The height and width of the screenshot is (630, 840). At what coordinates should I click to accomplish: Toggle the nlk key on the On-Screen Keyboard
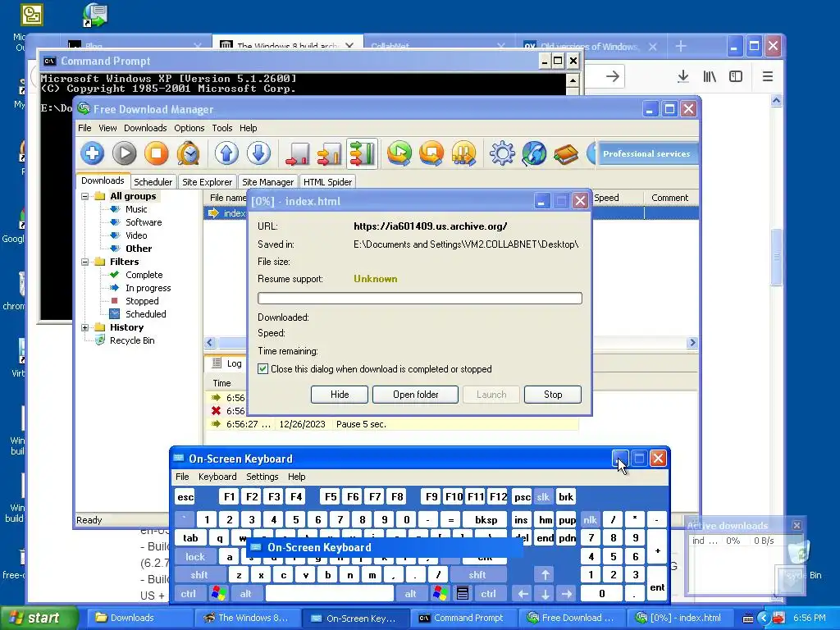590,519
